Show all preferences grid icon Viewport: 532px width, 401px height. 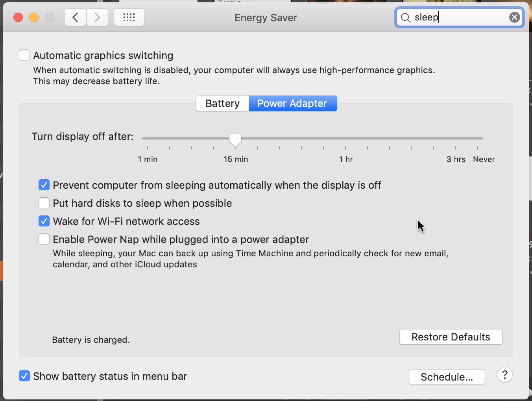click(129, 18)
